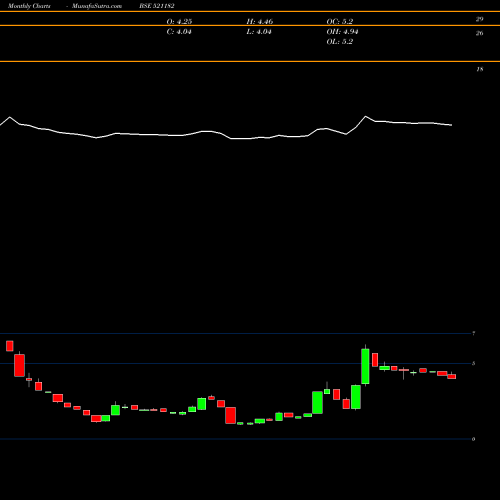Image resolution: width=500 pixels, height=500 pixels.
Task: Click the tallest green candlestick
Action: tap(365, 366)
